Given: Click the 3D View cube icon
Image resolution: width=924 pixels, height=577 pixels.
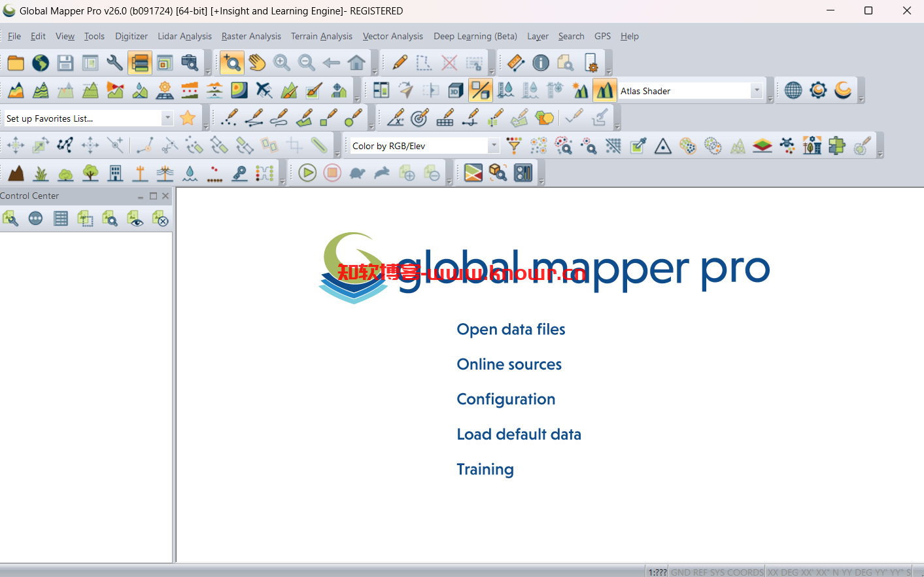Looking at the screenshot, I should pyautogui.click(x=456, y=90).
